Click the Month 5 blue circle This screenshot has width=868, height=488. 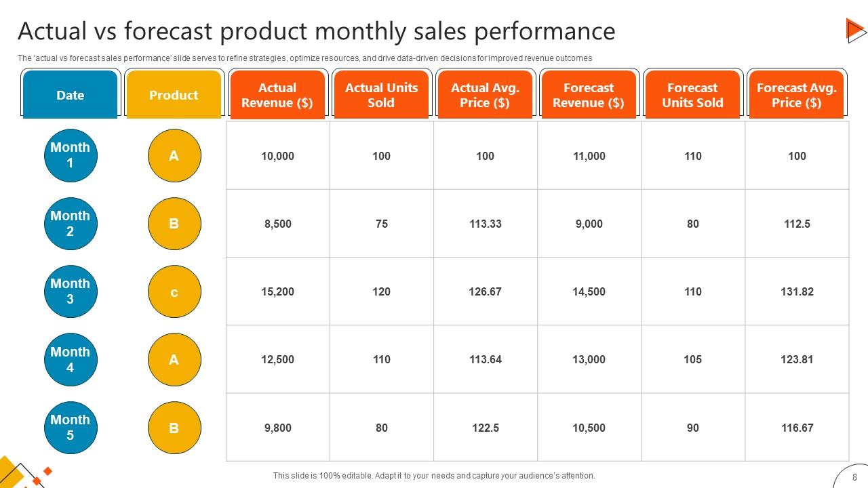(x=70, y=428)
